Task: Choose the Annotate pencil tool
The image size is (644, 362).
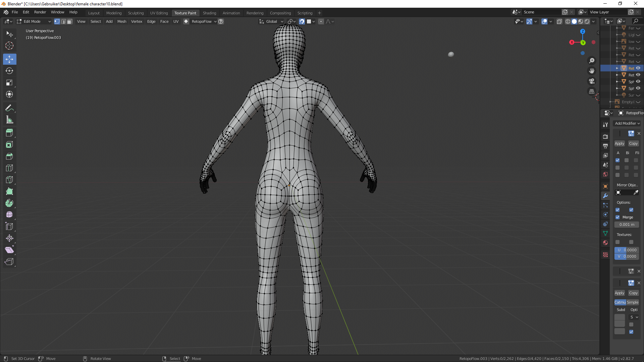Action: 9,108
